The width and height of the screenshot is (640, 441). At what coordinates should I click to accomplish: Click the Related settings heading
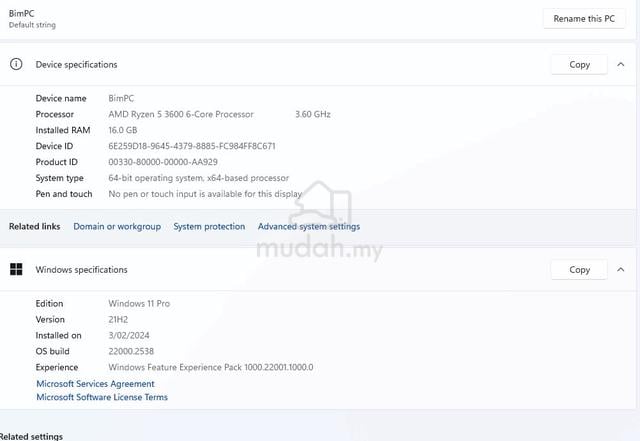(31, 436)
